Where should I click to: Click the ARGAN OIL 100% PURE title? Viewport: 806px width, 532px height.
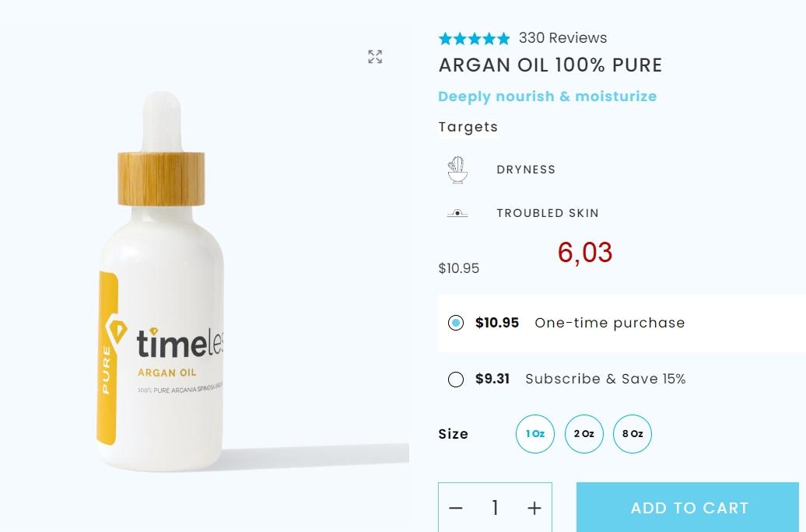click(550, 65)
